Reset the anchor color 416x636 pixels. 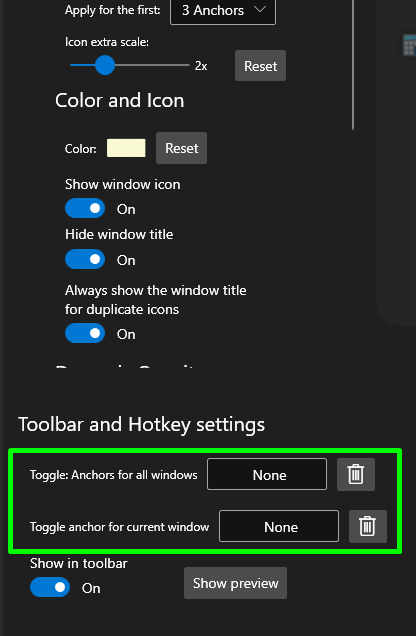click(181, 148)
